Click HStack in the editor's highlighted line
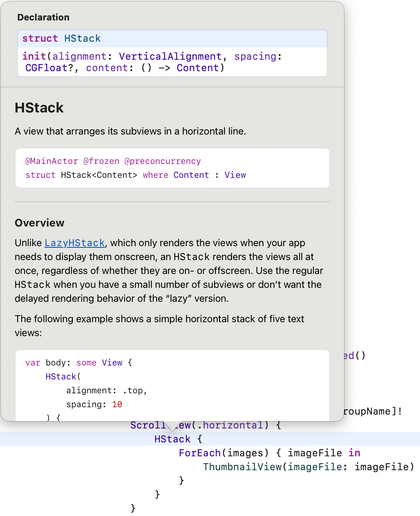This screenshot has height=516, width=420. 172,439
